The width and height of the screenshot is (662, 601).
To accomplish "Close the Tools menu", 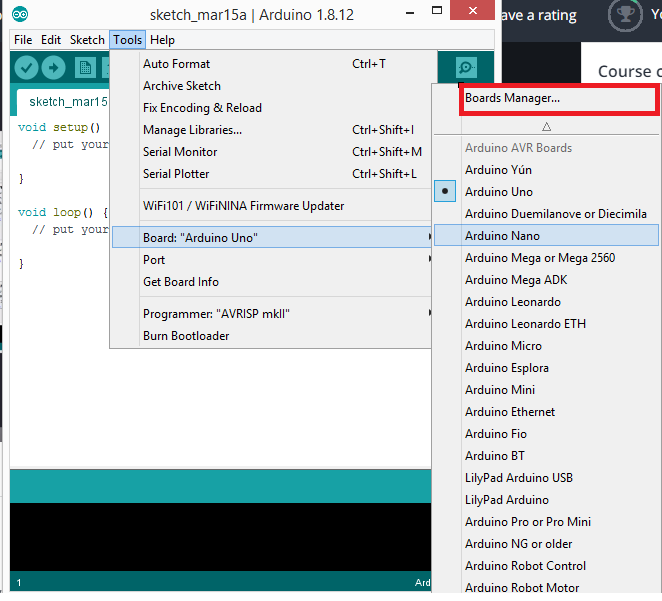I will 127,40.
